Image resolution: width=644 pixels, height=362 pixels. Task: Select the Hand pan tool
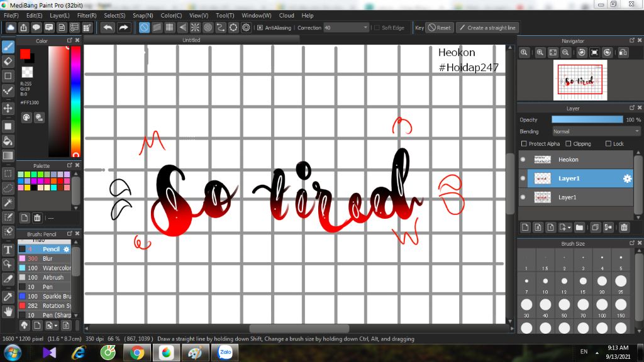pyautogui.click(x=8, y=312)
